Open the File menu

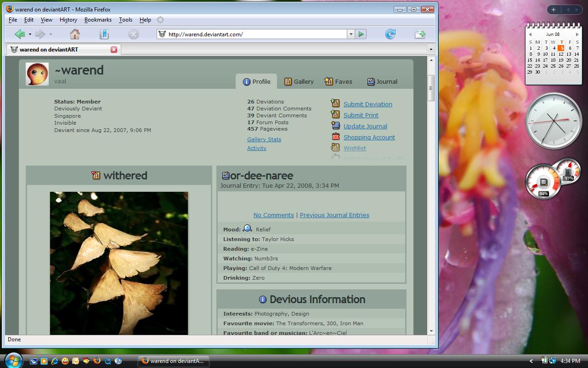click(13, 20)
